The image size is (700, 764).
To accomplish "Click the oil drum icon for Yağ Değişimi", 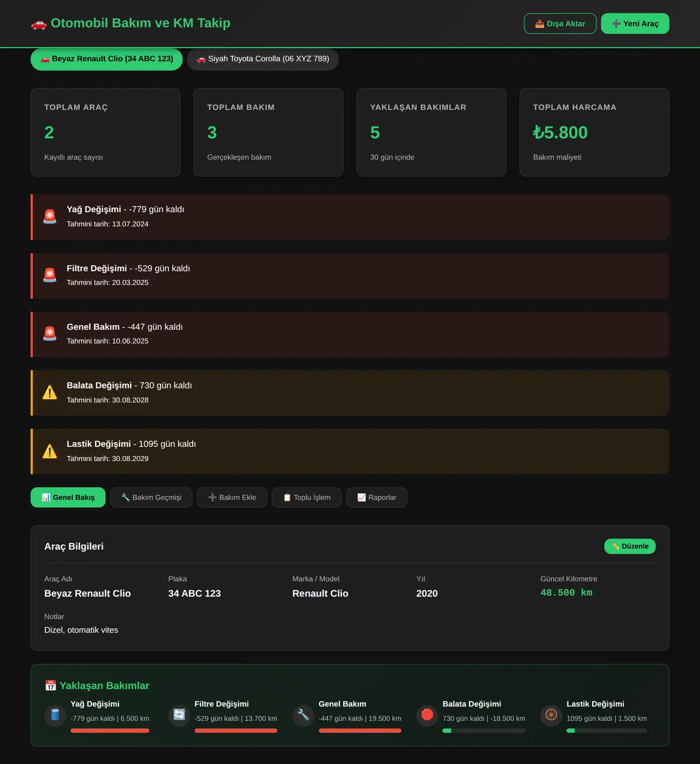I will pos(55,715).
